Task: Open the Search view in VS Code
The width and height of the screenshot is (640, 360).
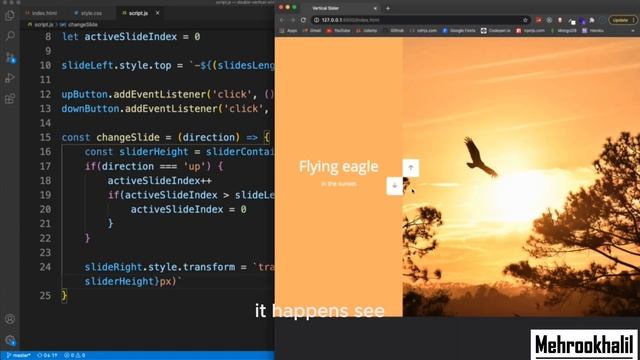Action: click(x=10, y=36)
